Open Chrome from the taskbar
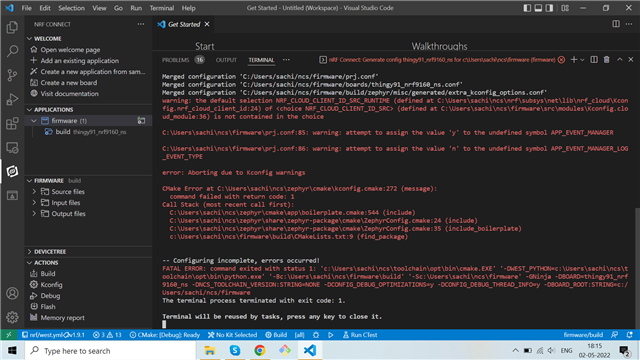The width and height of the screenshot is (640, 360). coord(260,350)
